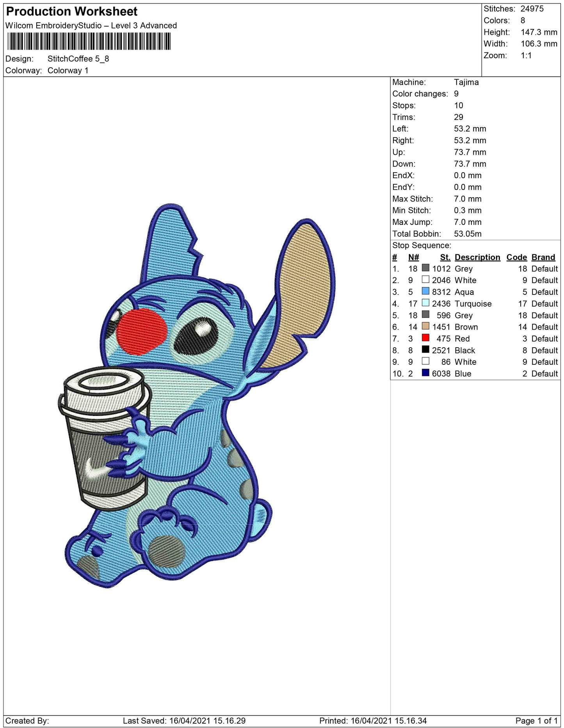Click the "Production Worksheet" title
564x728 pixels.
(x=72, y=12)
